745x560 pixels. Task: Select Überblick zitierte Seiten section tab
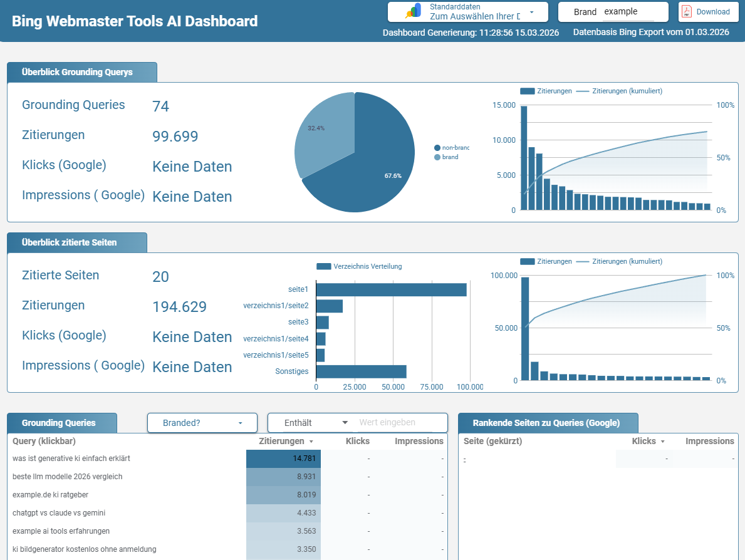(x=77, y=242)
